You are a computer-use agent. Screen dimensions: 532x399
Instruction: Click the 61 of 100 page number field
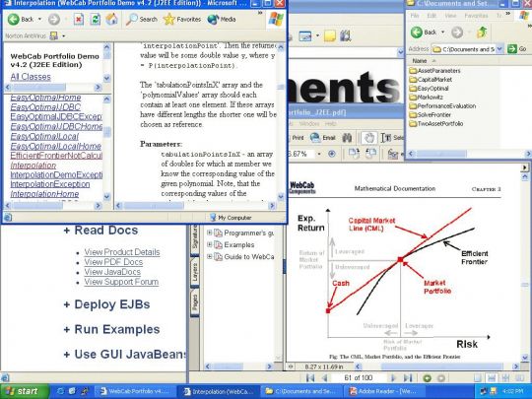pos(359,377)
